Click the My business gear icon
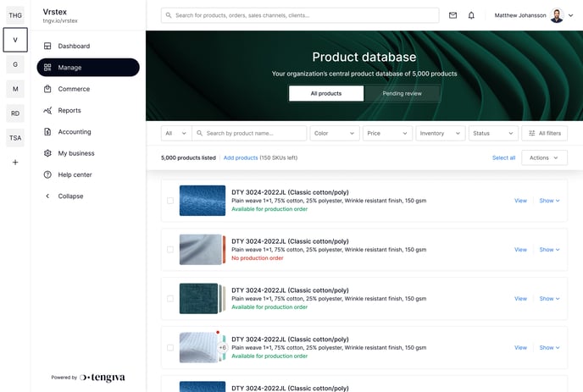 click(47, 153)
